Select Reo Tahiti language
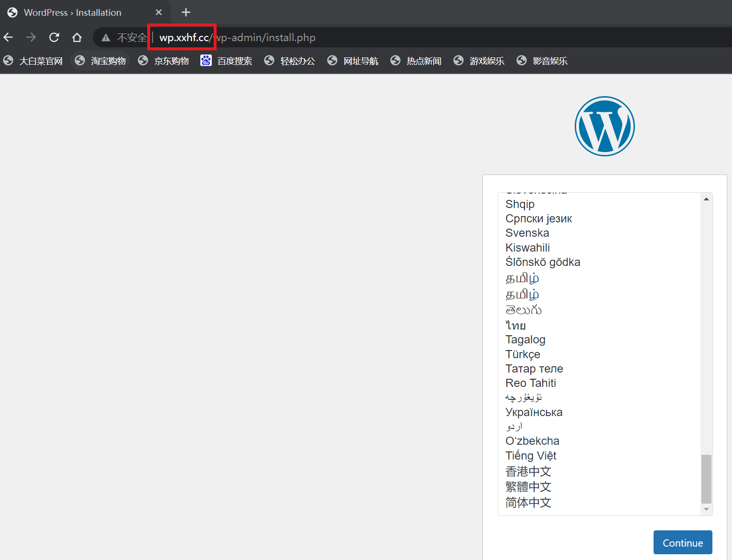732x560 pixels. coord(599,383)
